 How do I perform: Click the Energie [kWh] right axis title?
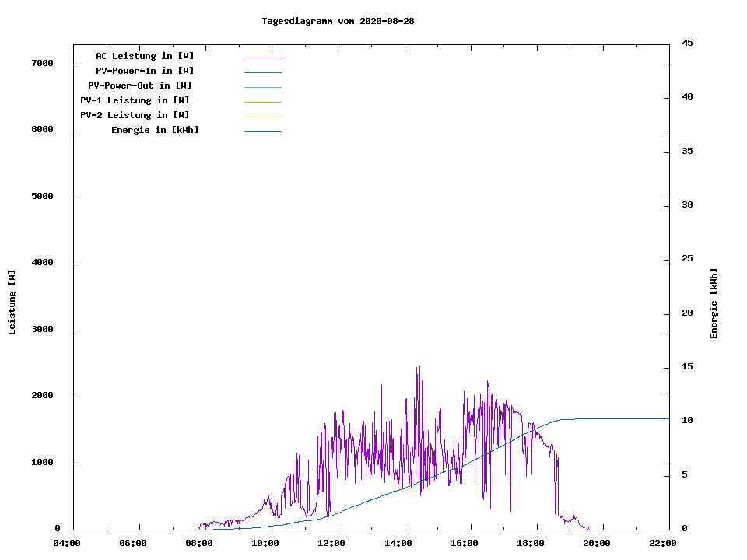point(714,303)
